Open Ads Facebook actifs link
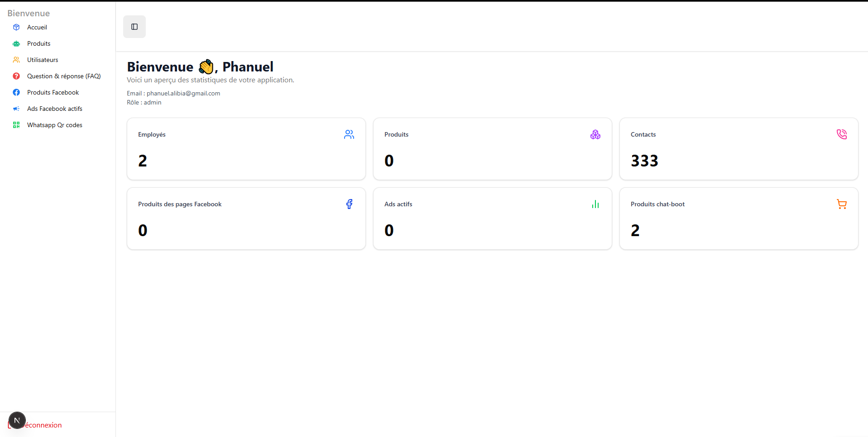Viewport: 868px width, 437px height. pos(54,109)
